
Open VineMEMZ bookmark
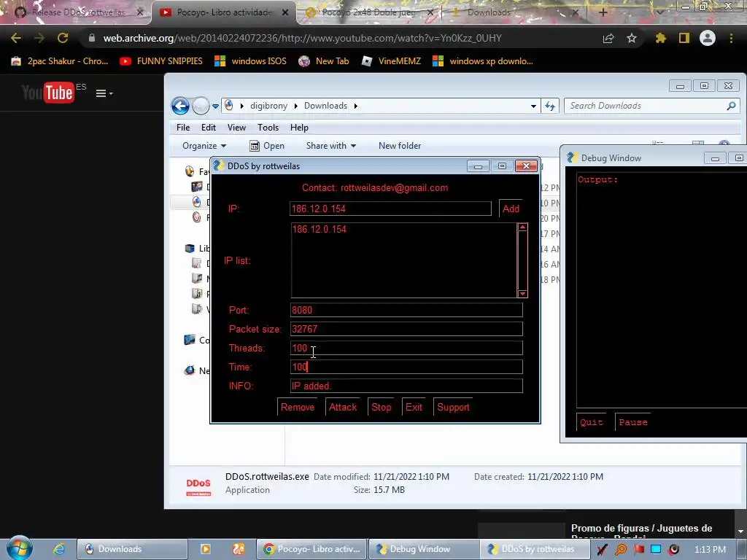[x=391, y=61]
